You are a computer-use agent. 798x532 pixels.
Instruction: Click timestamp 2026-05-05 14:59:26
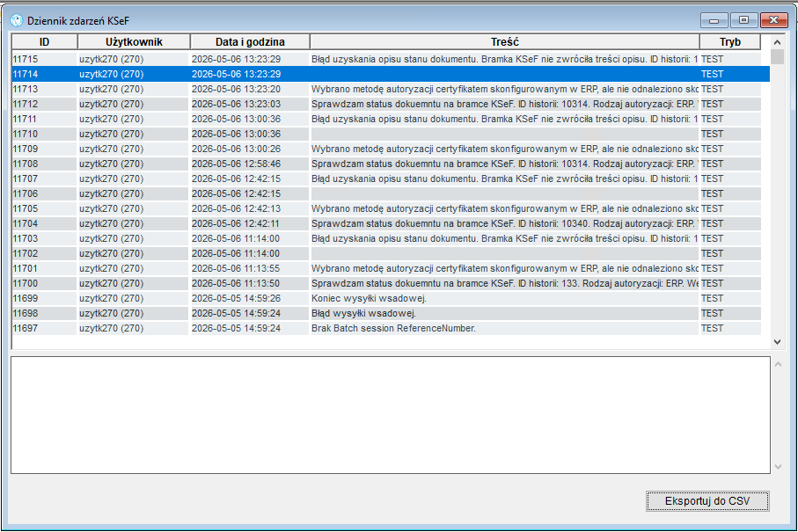coord(236,299)
